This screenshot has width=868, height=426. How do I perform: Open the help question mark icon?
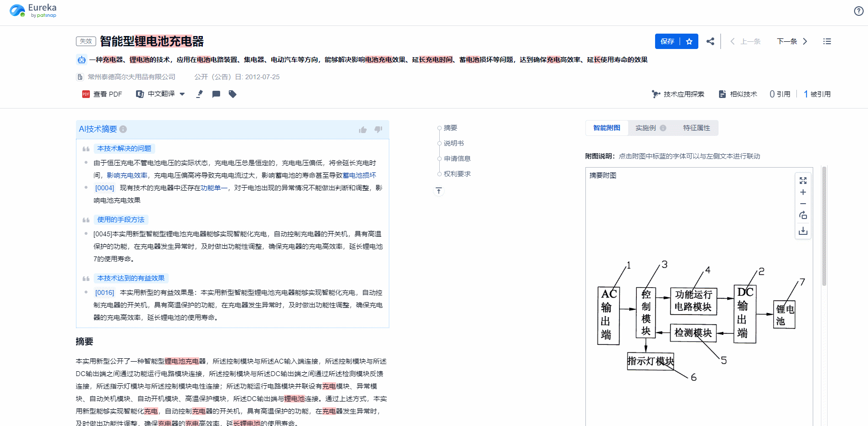(858, 11)
